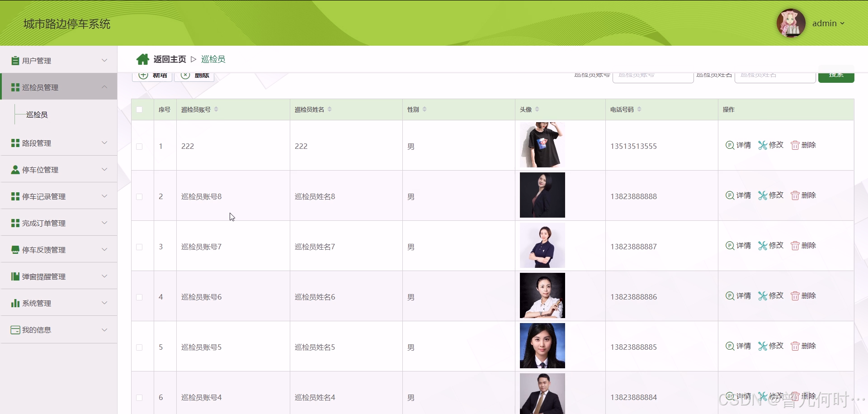
Task: Click the 系统管理 bar chart icon
Action: click(x=14, y=303)
